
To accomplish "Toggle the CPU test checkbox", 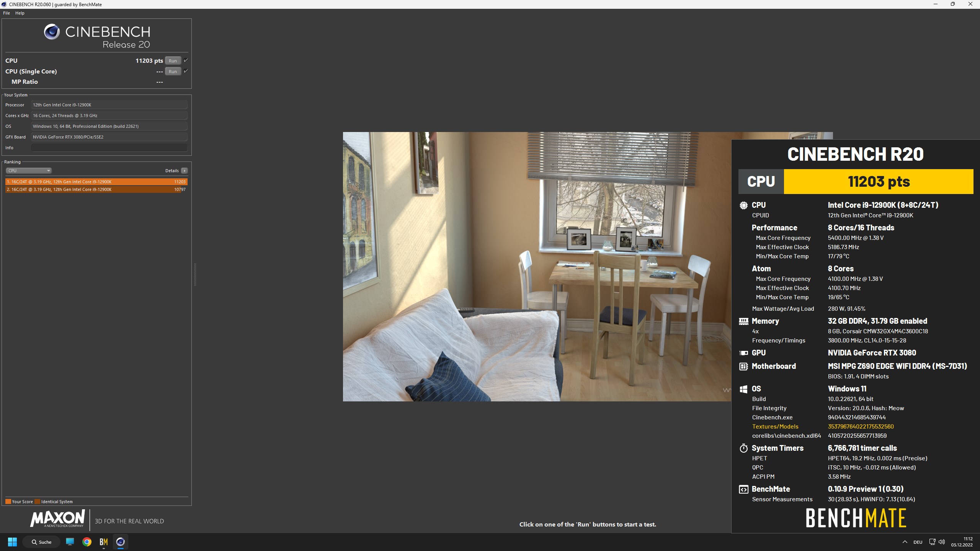I will click(186, 60).
